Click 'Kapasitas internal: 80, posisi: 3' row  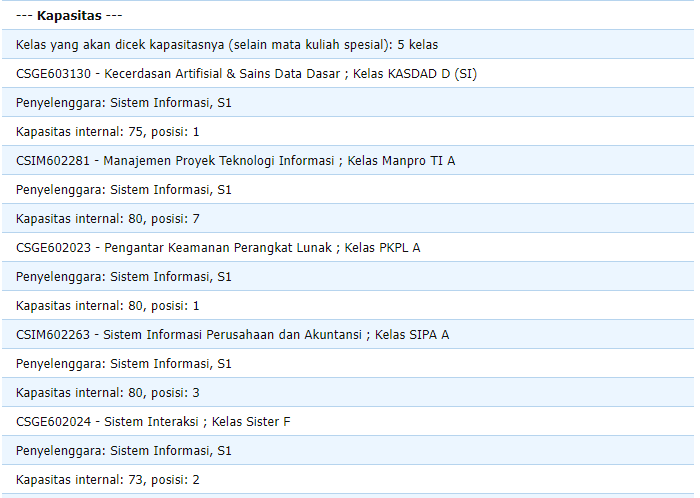(x=348, y=392)
